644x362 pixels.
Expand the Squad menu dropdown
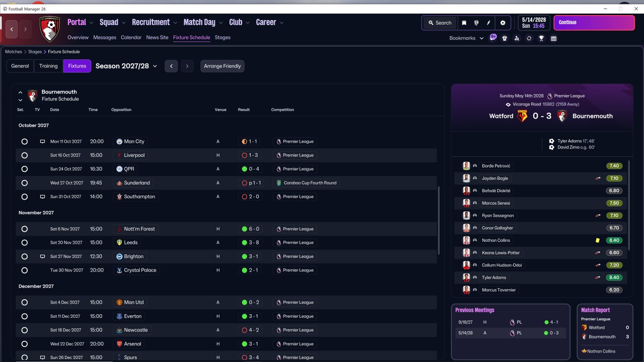[x=124, y=23]
